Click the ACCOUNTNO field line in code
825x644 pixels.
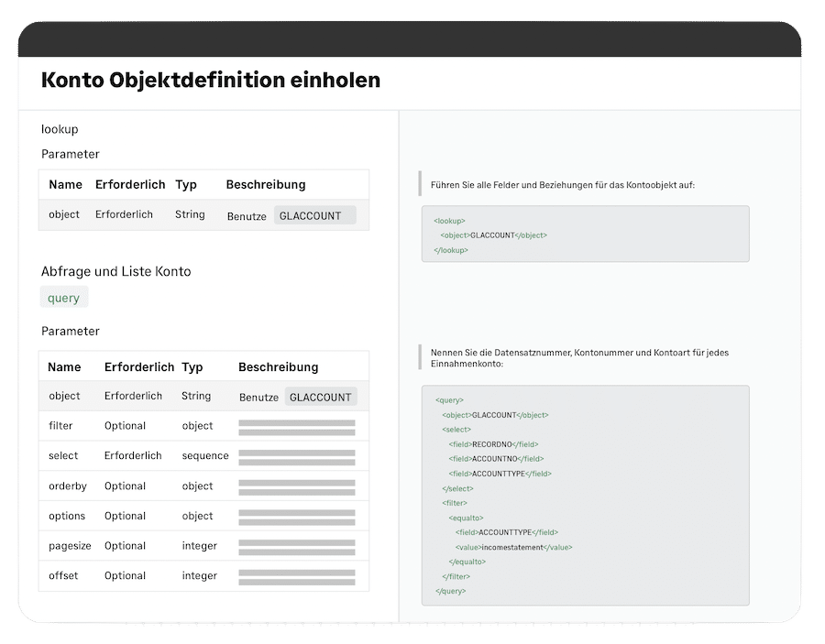click(496, 458)
